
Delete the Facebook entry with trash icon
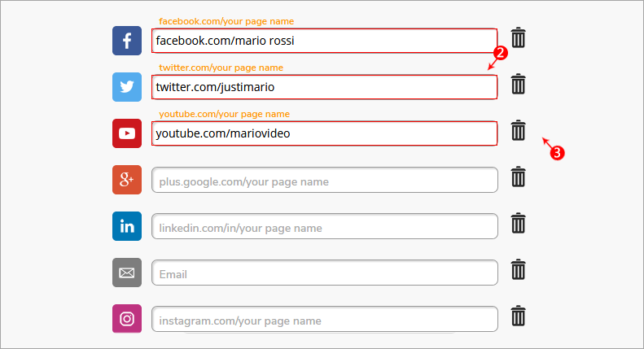pos(519,37)
